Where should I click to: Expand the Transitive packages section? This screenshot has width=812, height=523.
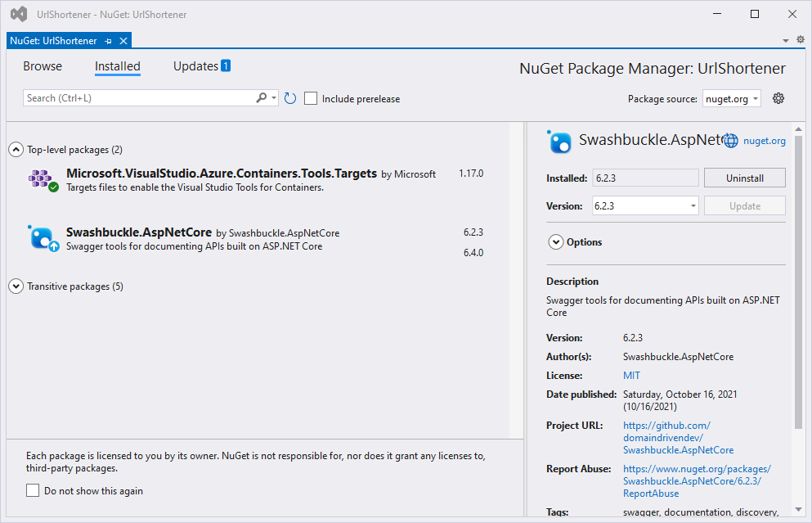pyautogui.click(x=16, y=286)
